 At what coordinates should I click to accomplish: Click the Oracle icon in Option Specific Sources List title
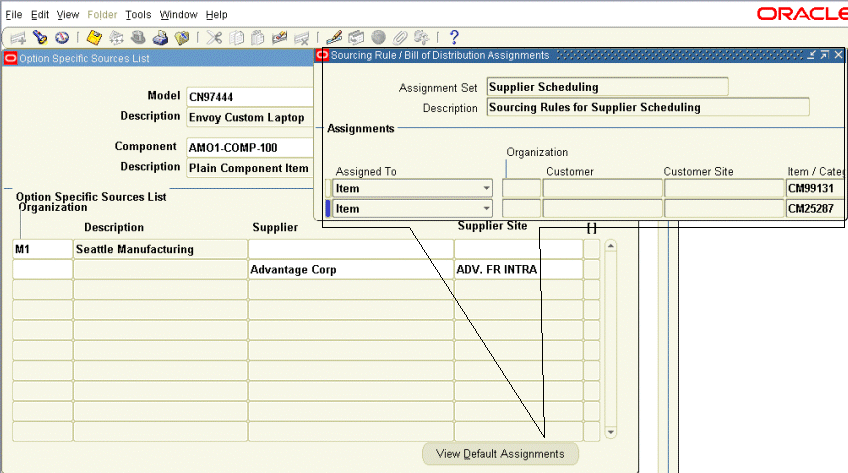(x=10, y=58)
